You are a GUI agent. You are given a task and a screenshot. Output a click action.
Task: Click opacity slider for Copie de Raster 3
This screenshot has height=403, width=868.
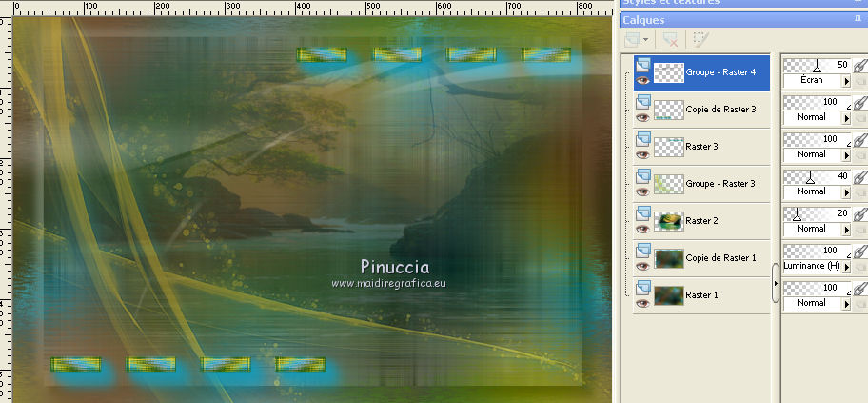point(817,103)
